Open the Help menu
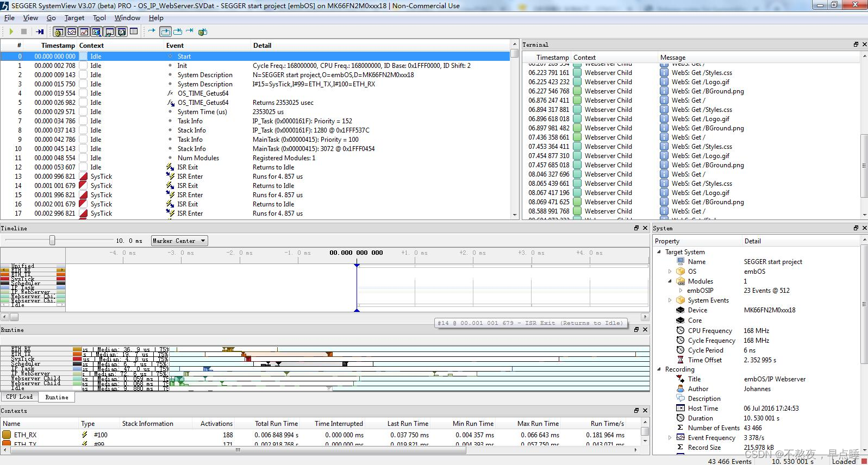The image size is (868, 465). point(156,18)
